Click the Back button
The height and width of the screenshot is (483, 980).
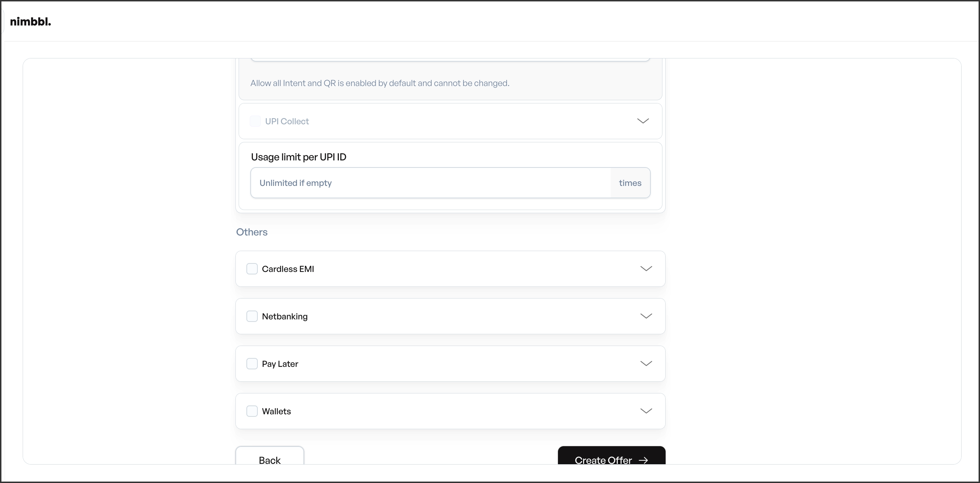pos(269,460)
